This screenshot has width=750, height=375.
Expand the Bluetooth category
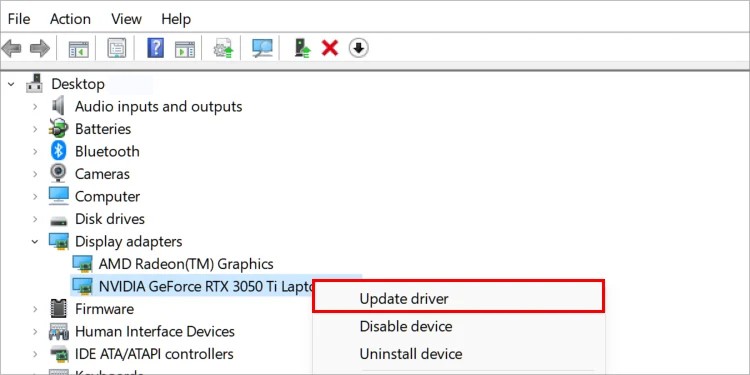tap(35, 152)
